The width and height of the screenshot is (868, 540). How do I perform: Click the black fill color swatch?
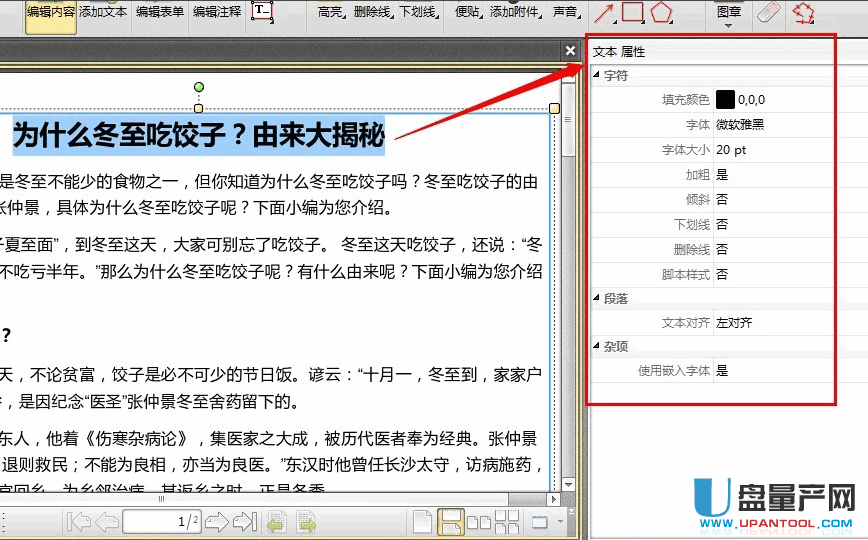coord(725,99)
